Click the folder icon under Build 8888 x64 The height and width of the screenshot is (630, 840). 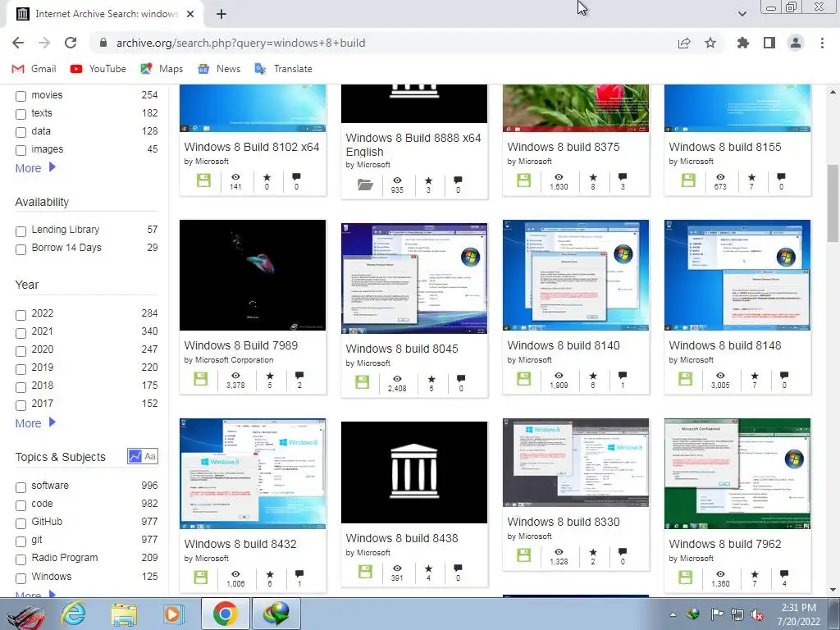[365, 185]
